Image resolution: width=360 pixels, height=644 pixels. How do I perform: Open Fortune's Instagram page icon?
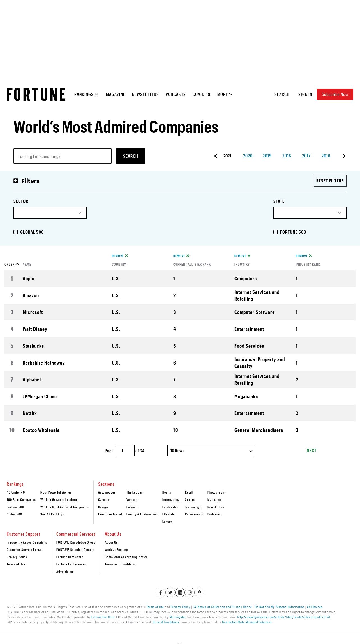190,592
